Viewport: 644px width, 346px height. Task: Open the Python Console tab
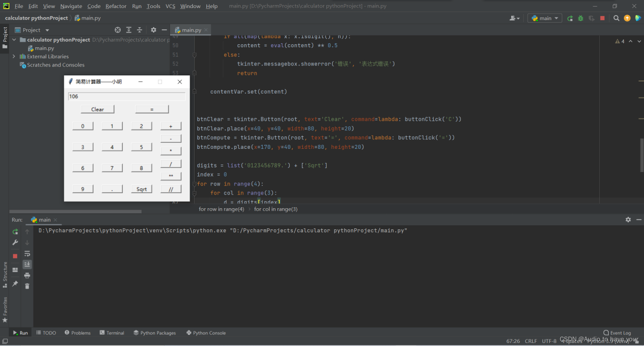pos(206,333)
